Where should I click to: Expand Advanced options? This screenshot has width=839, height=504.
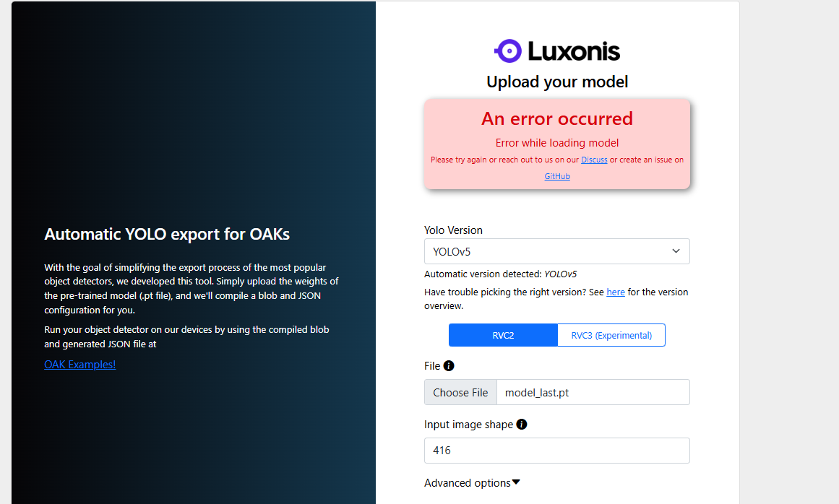coord(472,483)
